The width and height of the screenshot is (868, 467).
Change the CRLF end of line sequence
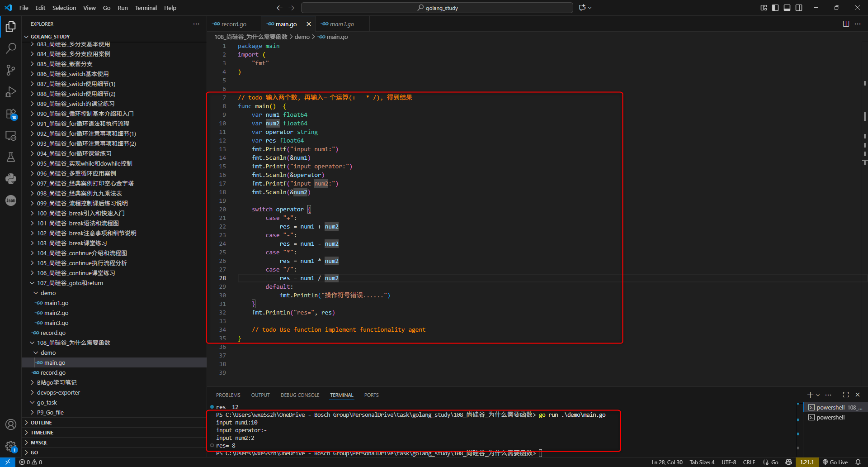(749, 462)
